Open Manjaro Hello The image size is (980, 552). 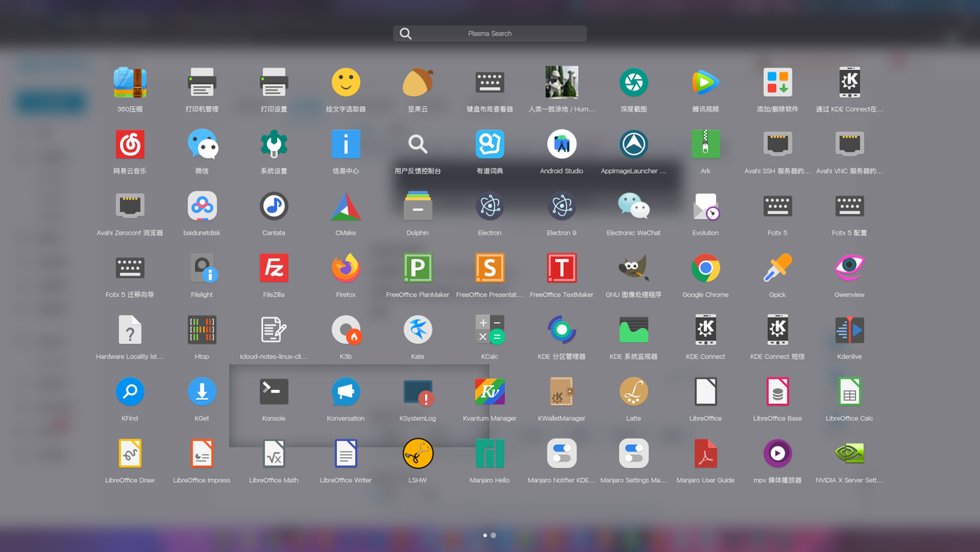point(489,454)
